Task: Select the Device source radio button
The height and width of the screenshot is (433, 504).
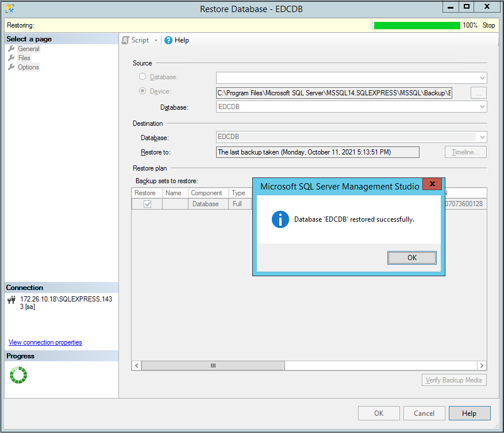Action: pos(143,91)
